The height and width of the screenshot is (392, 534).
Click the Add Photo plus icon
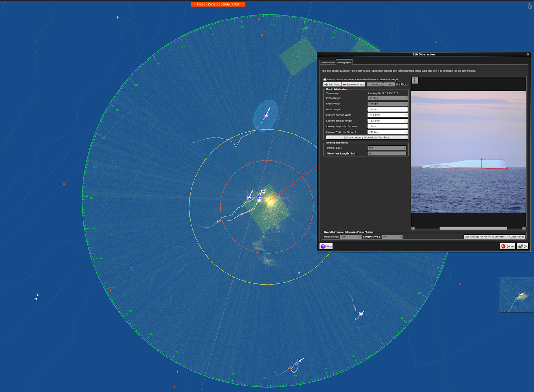326,84
